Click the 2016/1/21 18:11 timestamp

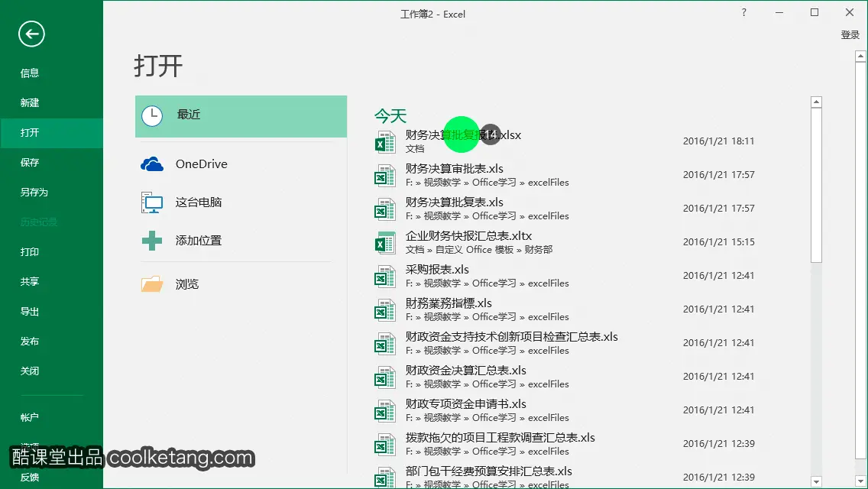click(x=718, y=141)
